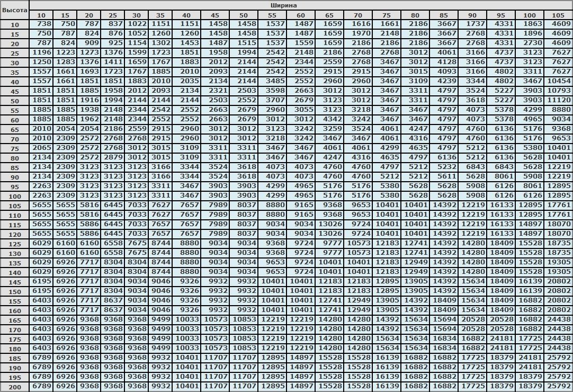The width and height of the screenshot is (573, 392).
Task: Click cell 1022 in height row 10
Action: tap(137, 24)
